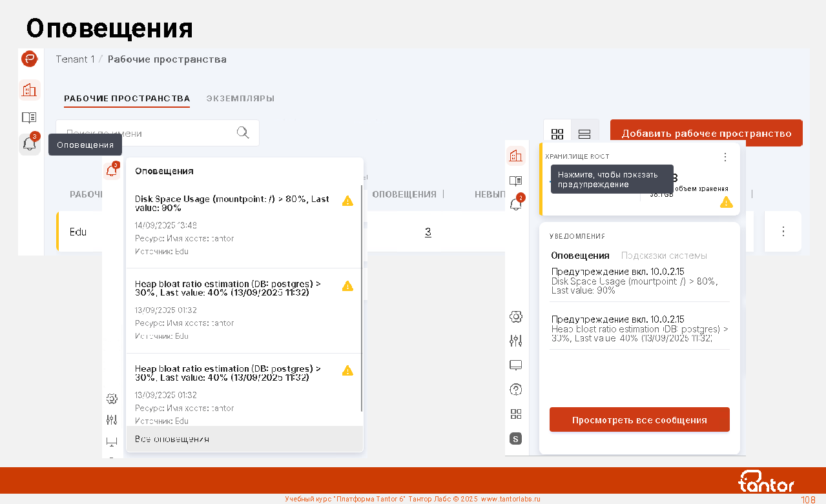The width and height of the screenshot is (826, 504).
Task: Click the workspace name search field
Action: coord(149,133)
